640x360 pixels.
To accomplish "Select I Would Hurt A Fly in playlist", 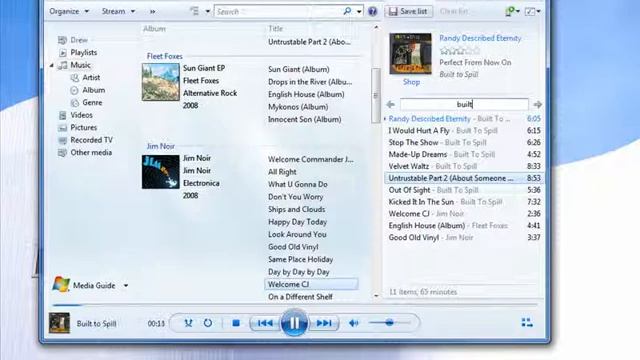I will (464, 131).
